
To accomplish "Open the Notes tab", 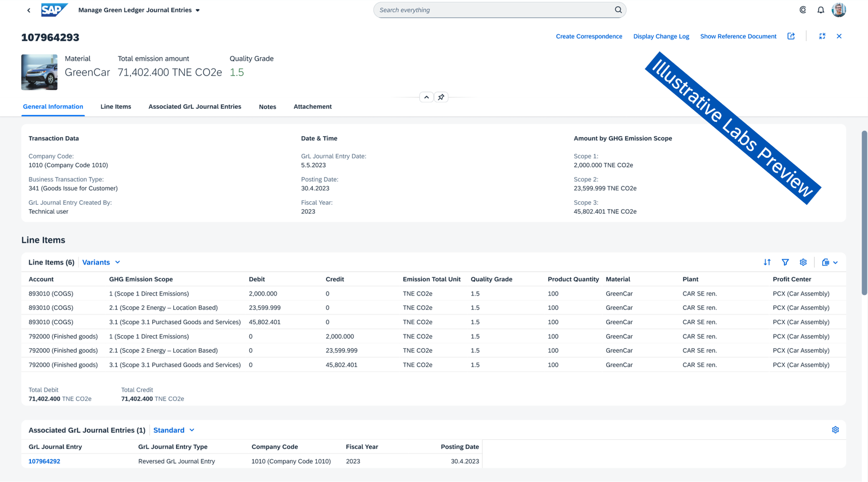I will pyautogui.click(x=268, y=107).
